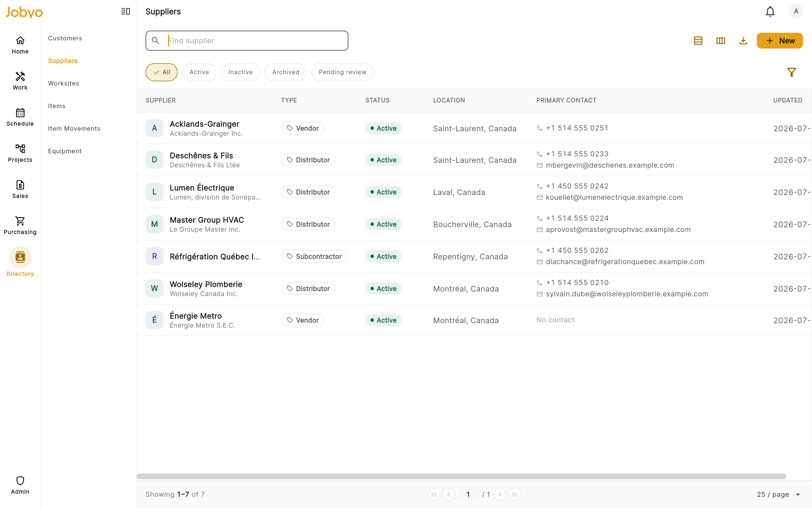Screen dimensions: 812x508
Task: Open the Projects section
Action: (20, 153)
